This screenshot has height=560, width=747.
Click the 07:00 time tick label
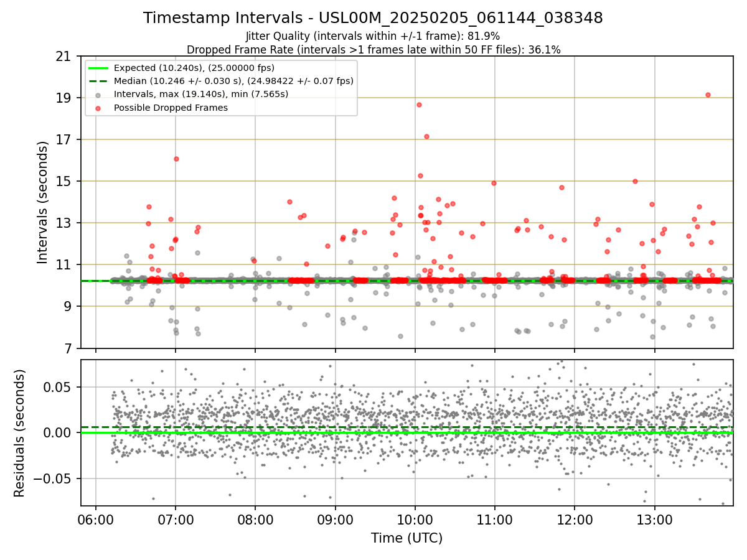pos(176,519)
